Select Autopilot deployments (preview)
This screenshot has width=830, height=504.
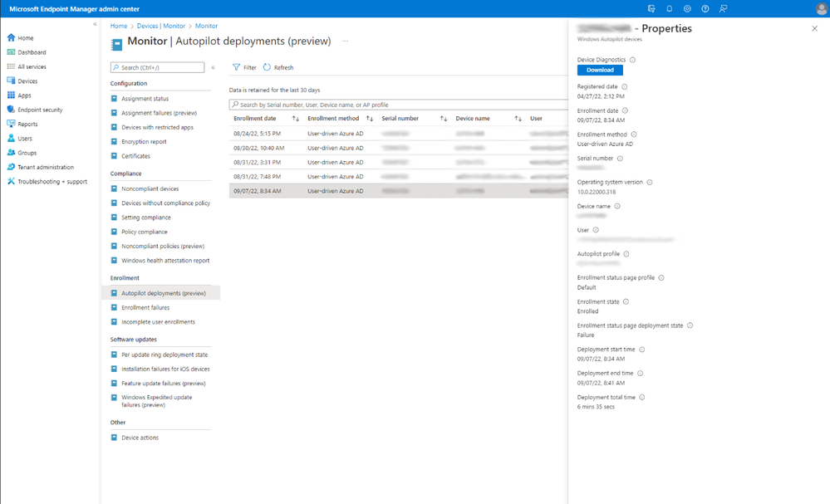(x=160, y=293)
